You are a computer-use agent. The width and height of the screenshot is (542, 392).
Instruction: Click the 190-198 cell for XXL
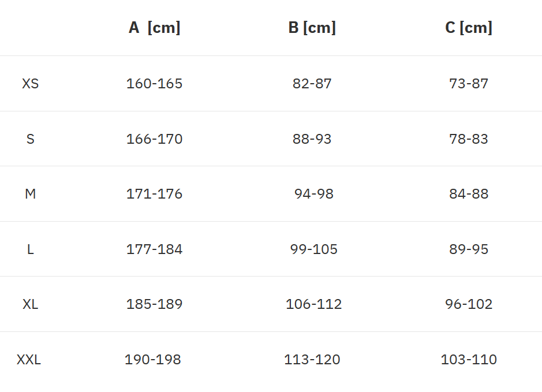click(153, 360)
